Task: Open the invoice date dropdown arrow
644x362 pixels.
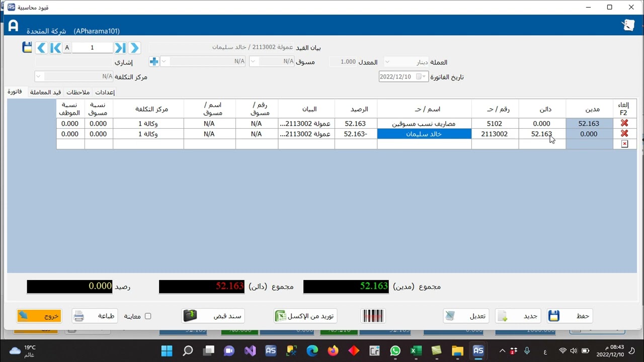Action: pos(425,77)
